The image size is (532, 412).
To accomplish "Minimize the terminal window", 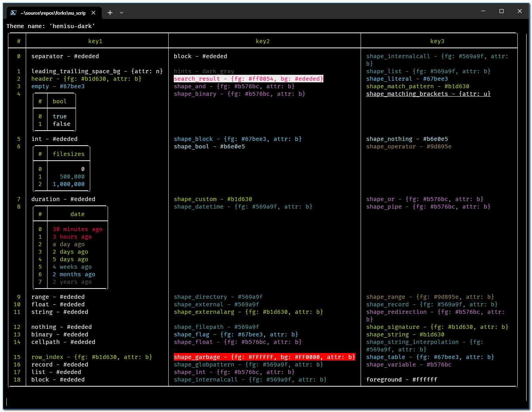I will 483,11.
